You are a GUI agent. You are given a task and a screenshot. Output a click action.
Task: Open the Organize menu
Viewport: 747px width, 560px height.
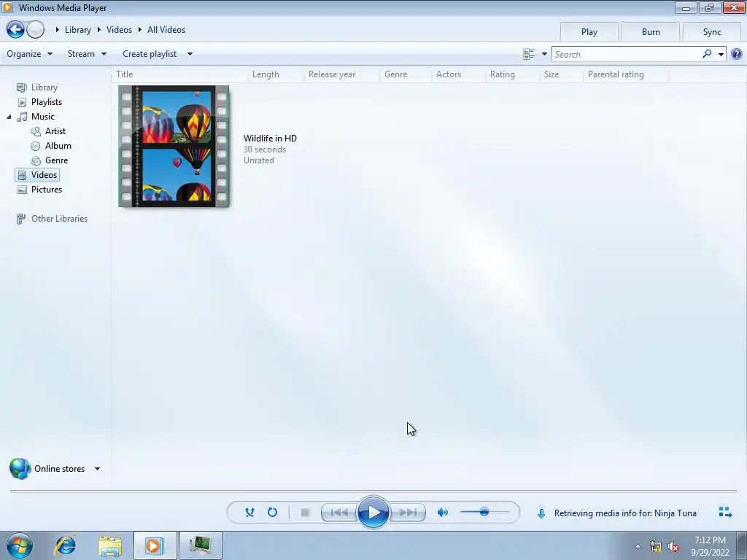click(29, 54)
